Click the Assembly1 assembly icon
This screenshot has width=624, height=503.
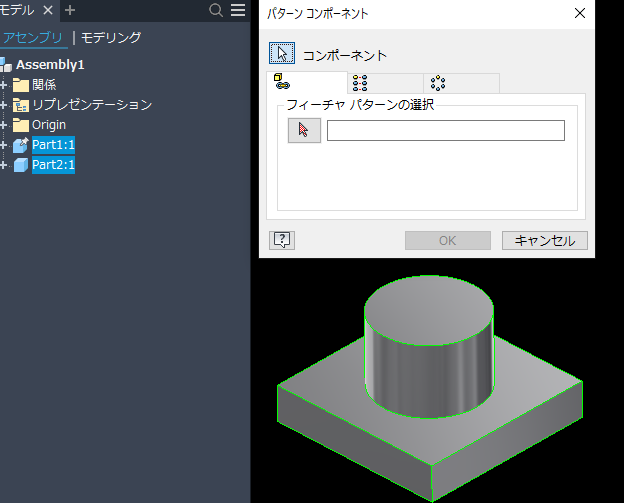6,65
